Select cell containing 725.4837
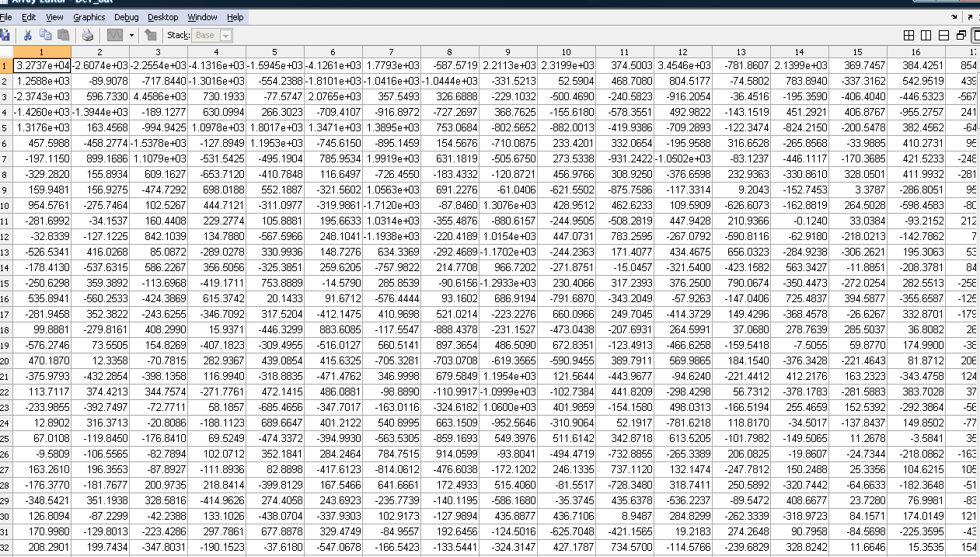 click(800, 298)
